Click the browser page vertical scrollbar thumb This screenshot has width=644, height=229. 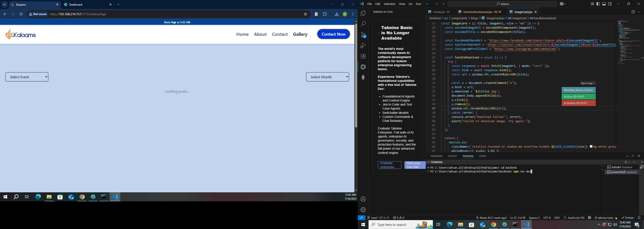point(356,76)
